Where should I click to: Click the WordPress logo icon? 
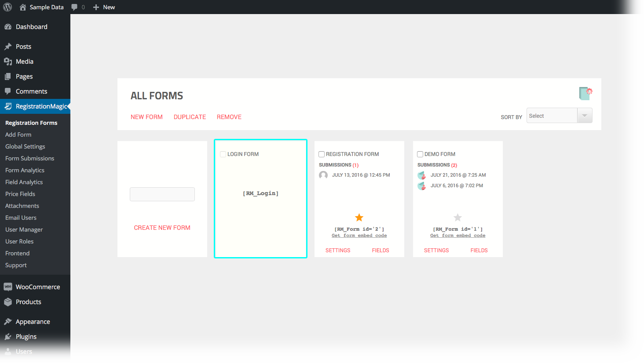pos(7,7)
